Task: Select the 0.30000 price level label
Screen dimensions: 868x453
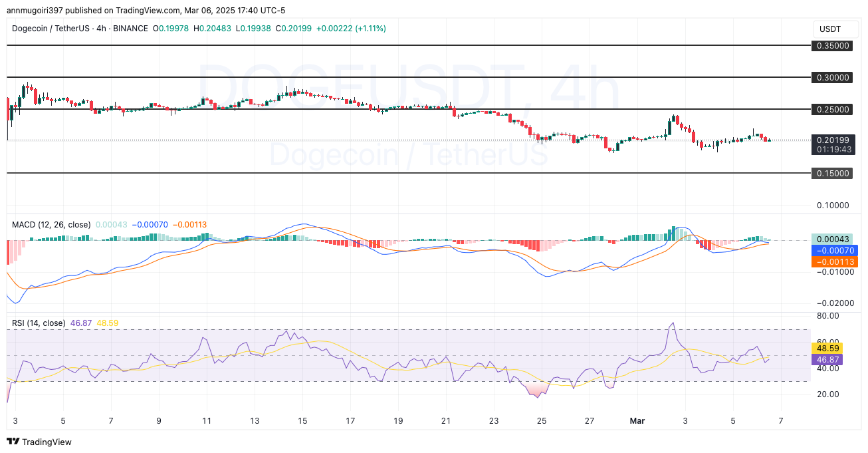Action: (x=833, y=77)
